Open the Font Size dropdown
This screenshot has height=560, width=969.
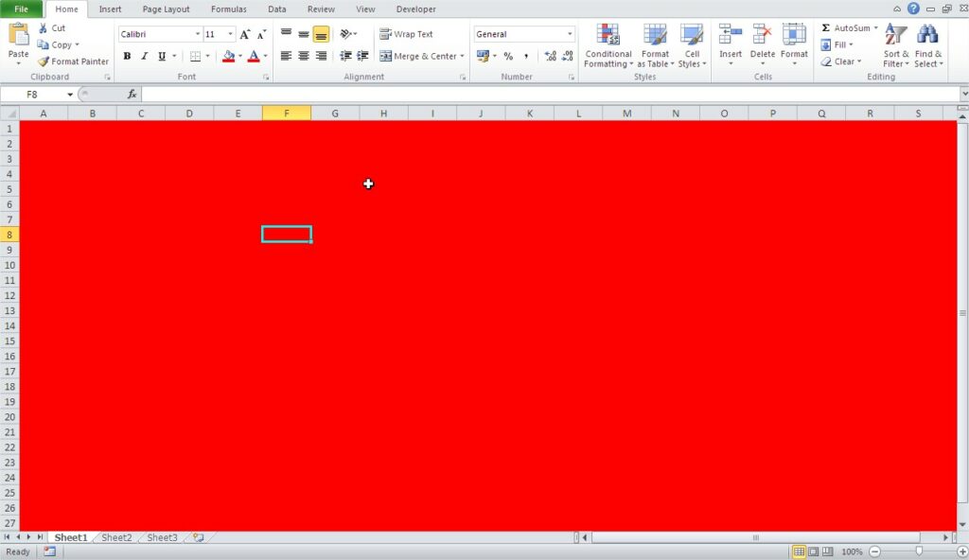pos(228,33)
